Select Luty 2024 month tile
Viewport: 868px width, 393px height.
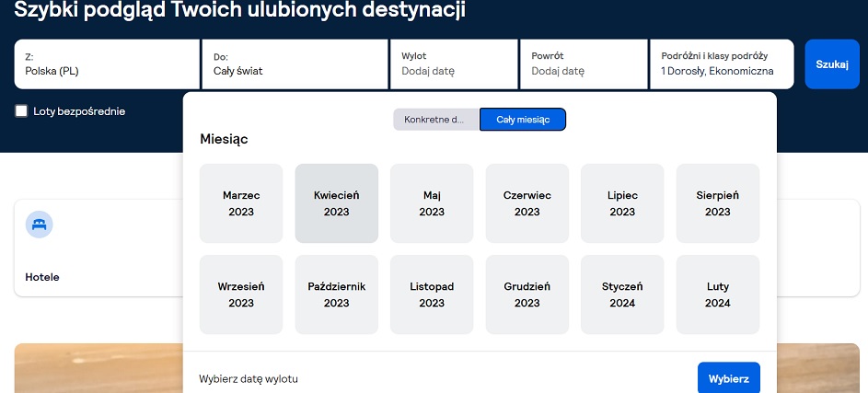(x=718, y=295)
